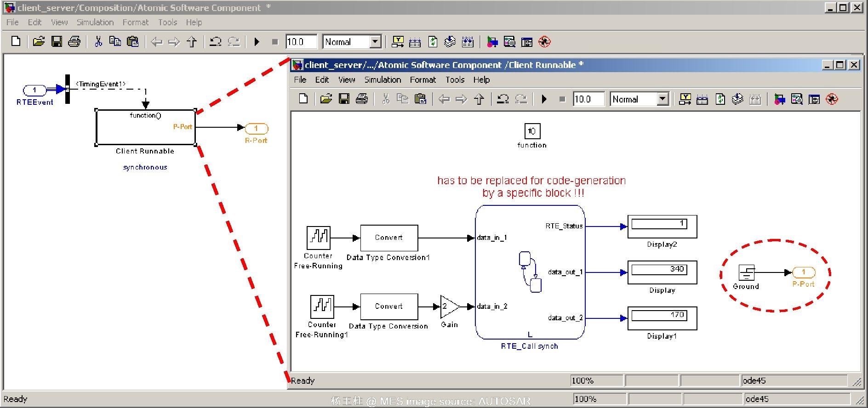Select the function trigger block
The image size is (868, 408).
pos(532,131)
